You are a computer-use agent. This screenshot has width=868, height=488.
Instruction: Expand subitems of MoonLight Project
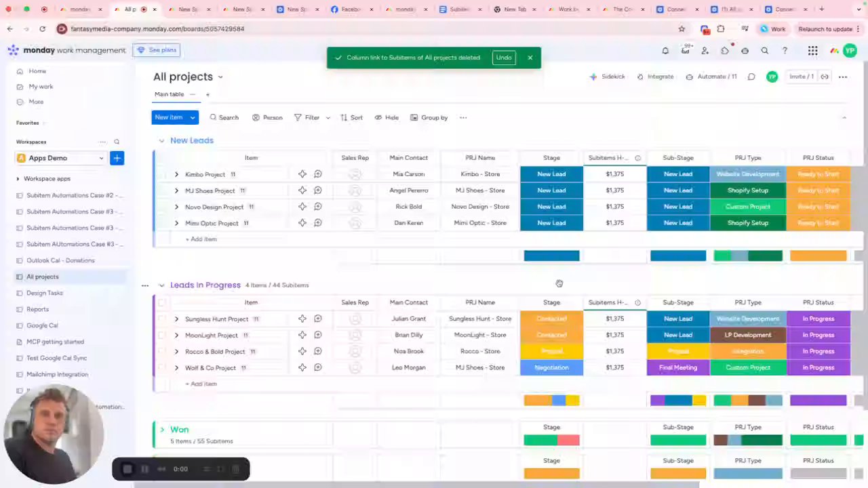[x=176, y=335]
